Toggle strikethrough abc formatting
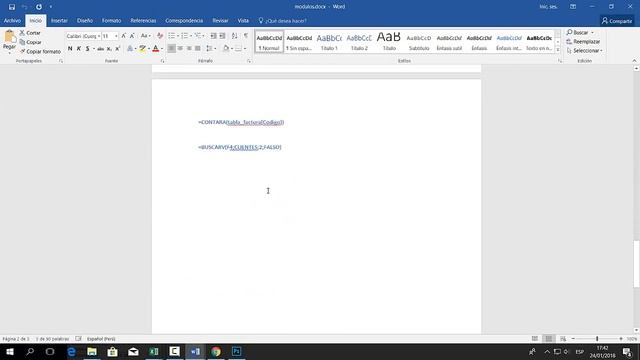This screenshot has width=640, height=360. (x=100, y=49)
